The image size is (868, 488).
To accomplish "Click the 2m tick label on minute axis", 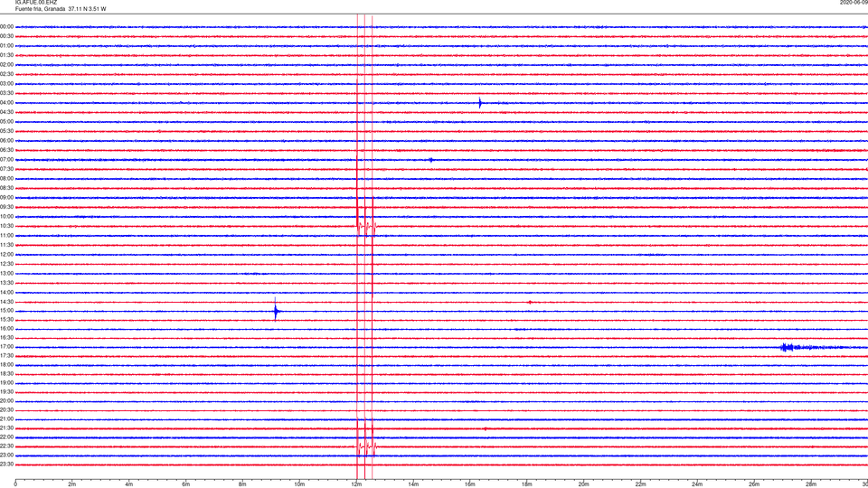I will click(72, 484).
